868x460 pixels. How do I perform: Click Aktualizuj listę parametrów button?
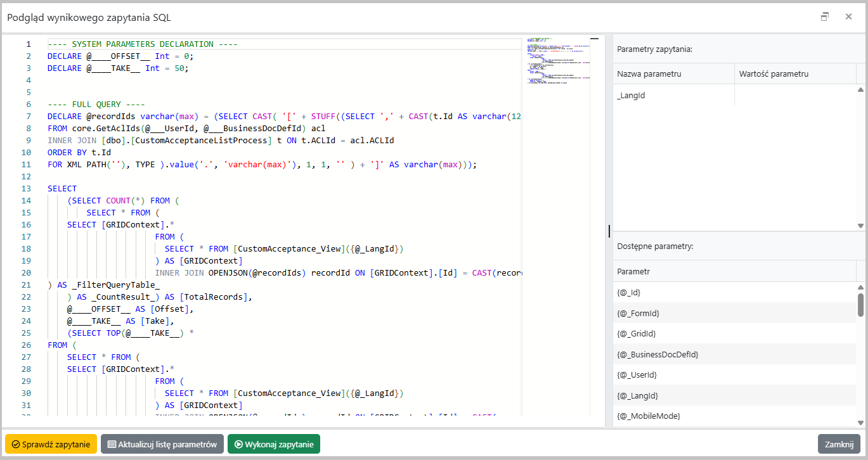[162, 444]
